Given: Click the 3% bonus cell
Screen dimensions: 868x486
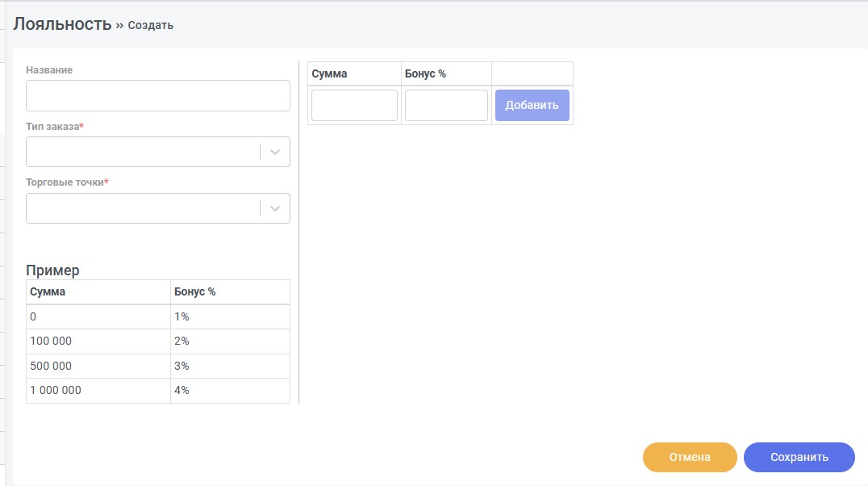Looking at the screenshot, I should click(230, 366).
